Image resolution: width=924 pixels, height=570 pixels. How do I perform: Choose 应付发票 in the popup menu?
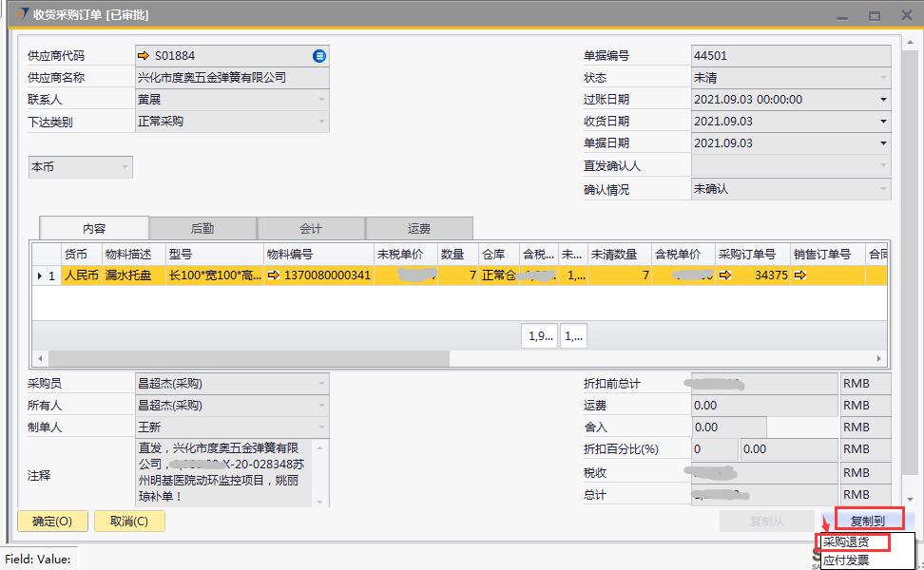[x=845, y=560]
